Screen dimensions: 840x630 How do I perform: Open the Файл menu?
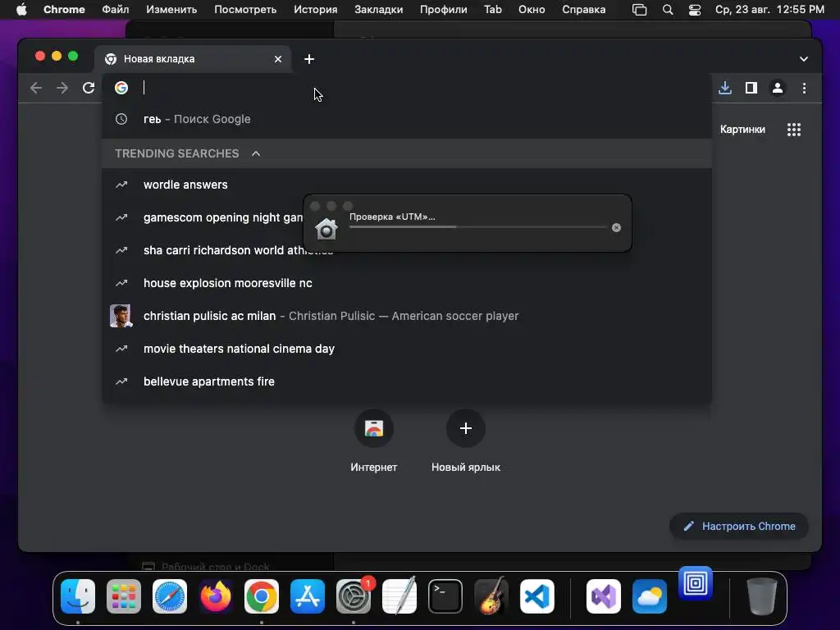[x=115, y=10]
